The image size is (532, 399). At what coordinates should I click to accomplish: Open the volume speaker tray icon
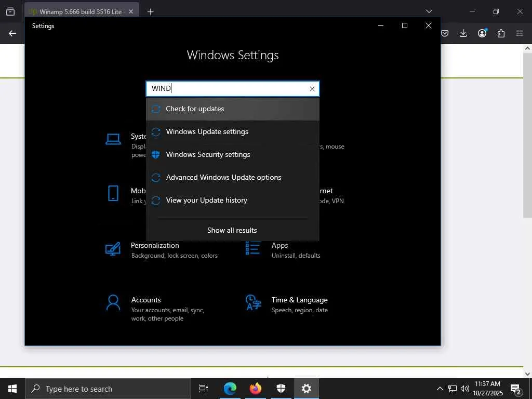pos(465,389)
